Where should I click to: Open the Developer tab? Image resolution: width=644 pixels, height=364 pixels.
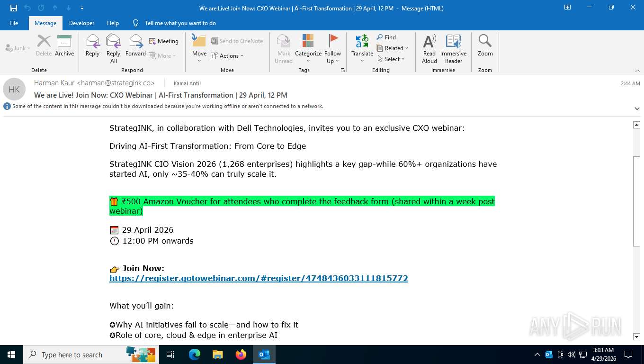click(x=81, y=23)
